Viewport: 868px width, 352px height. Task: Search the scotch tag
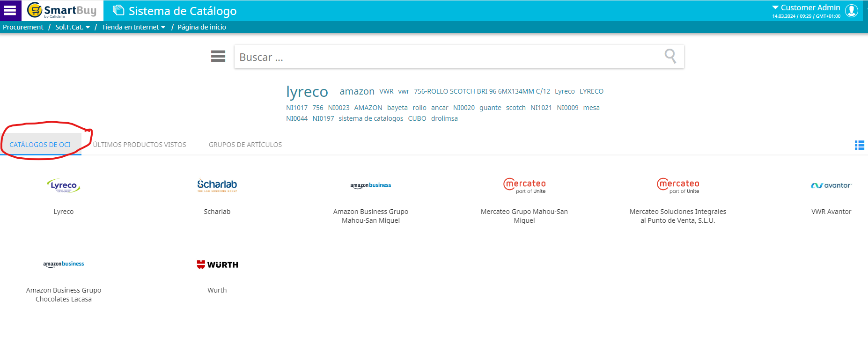(x=516, y=108)
